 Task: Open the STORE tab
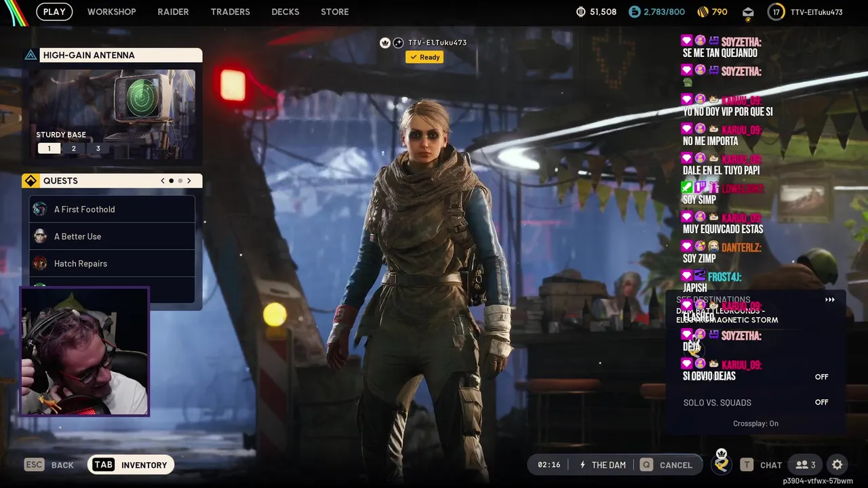click(x=335, y=12)
